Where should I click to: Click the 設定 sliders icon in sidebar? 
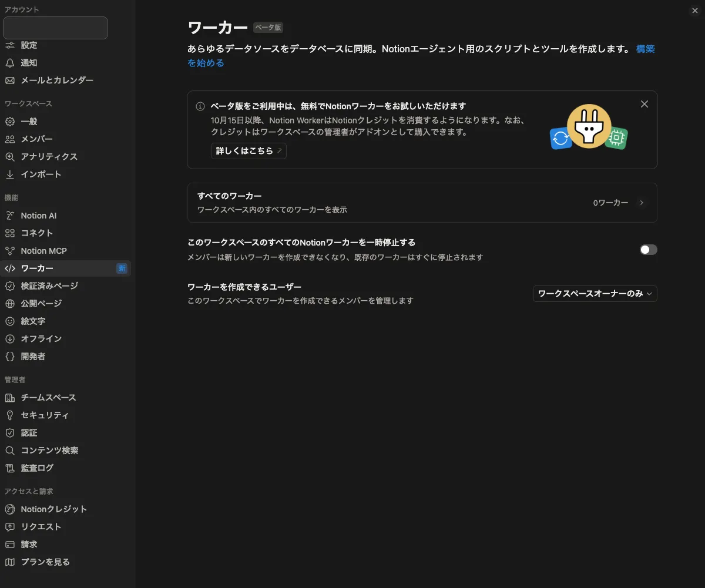pos(10,45)
